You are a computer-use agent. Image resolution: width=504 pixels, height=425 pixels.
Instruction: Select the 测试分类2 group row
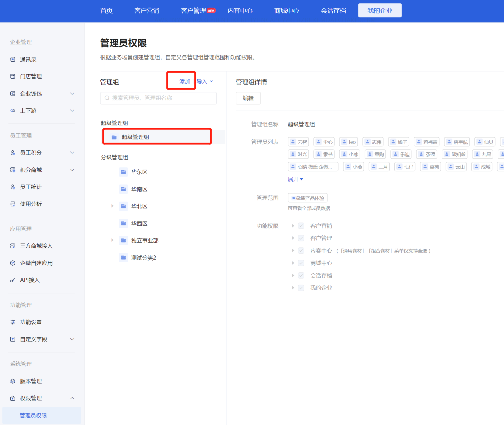coord(163,258)
